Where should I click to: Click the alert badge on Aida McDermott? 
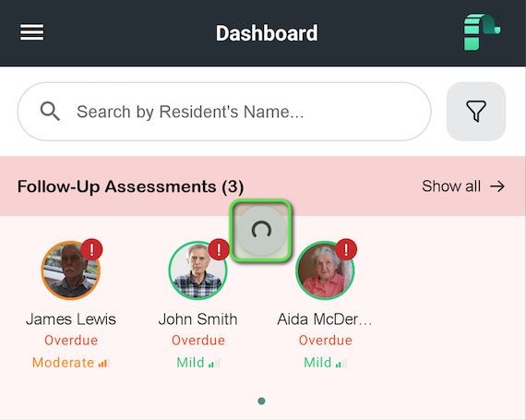[346, 249]
